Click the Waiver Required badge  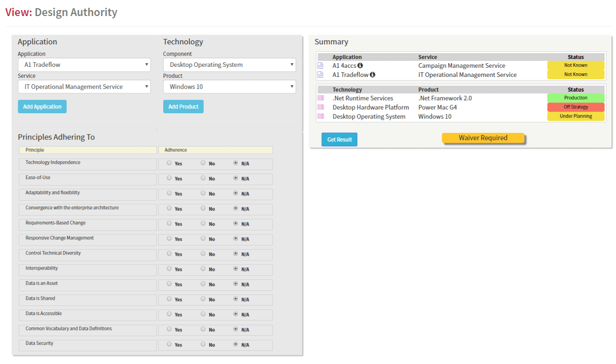(483, 138)
